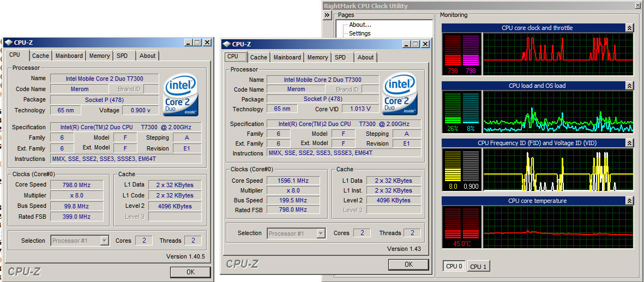The image size is (644, 282).
Task: Click the title bar icon of CPU-Z 1.40.5 window
Action: point(9,43)
